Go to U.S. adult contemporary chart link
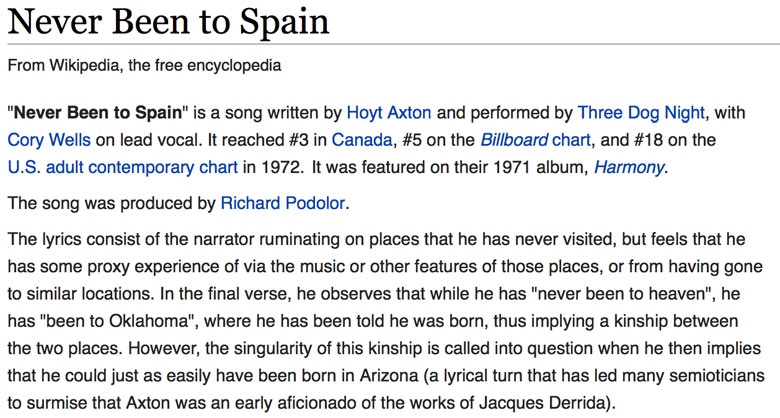Screen dimensions: 780x418 click(x=122, y=167)
